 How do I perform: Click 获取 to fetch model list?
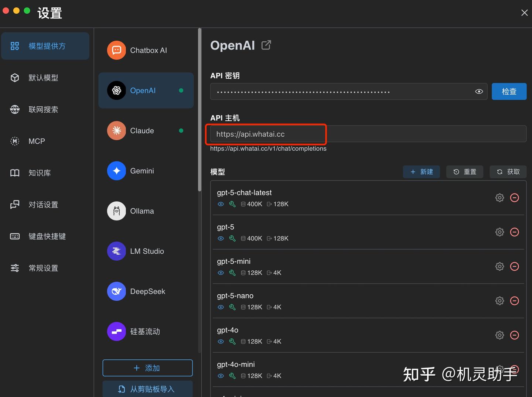508,172
